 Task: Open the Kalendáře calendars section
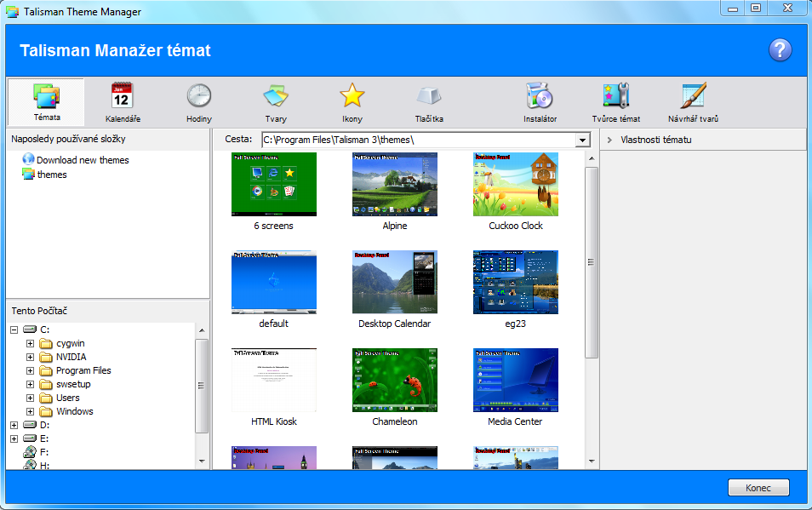coord(123,102)
